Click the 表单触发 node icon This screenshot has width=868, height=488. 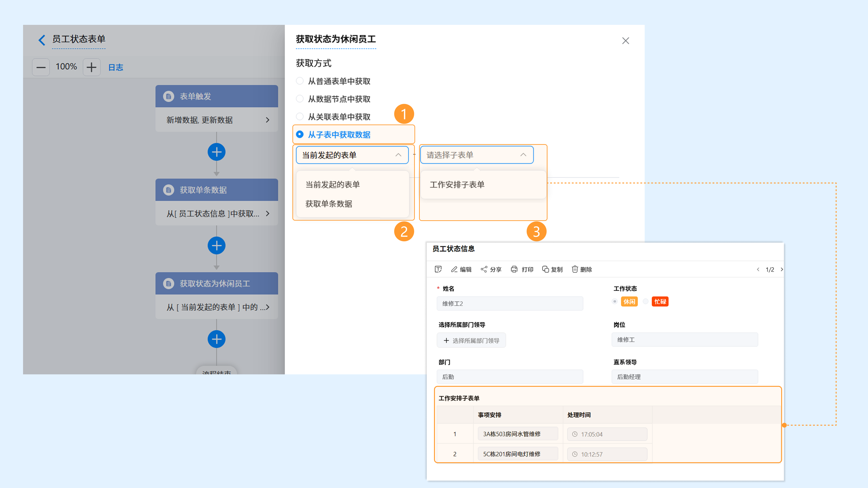pos(168,96)
